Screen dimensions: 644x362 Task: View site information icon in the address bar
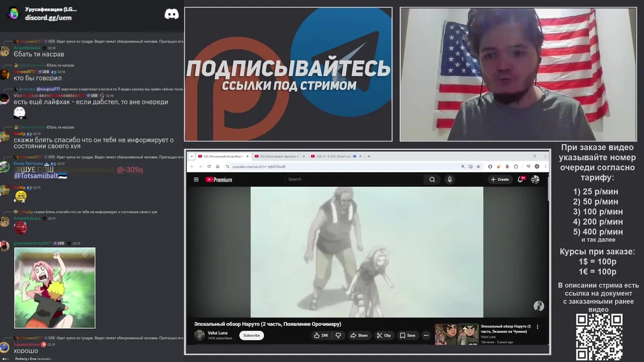point(227,166)
